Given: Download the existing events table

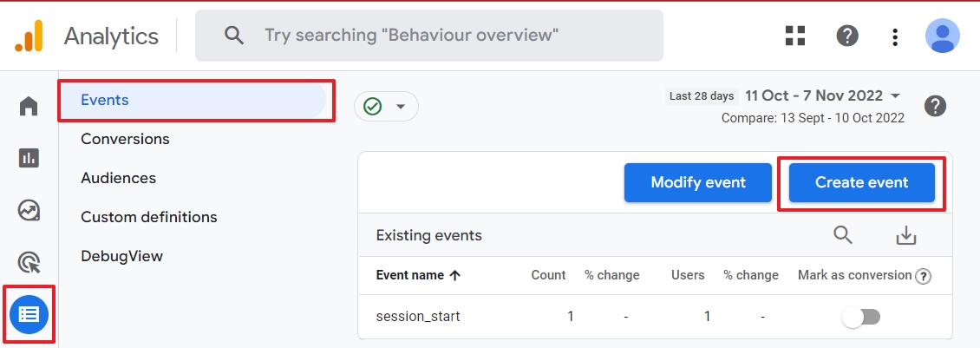Looking at the screenshot, I should [905, 235].
